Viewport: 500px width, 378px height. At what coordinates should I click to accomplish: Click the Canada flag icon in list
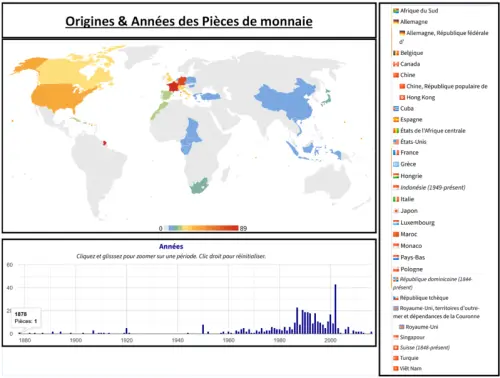click(x=396, y=64)
